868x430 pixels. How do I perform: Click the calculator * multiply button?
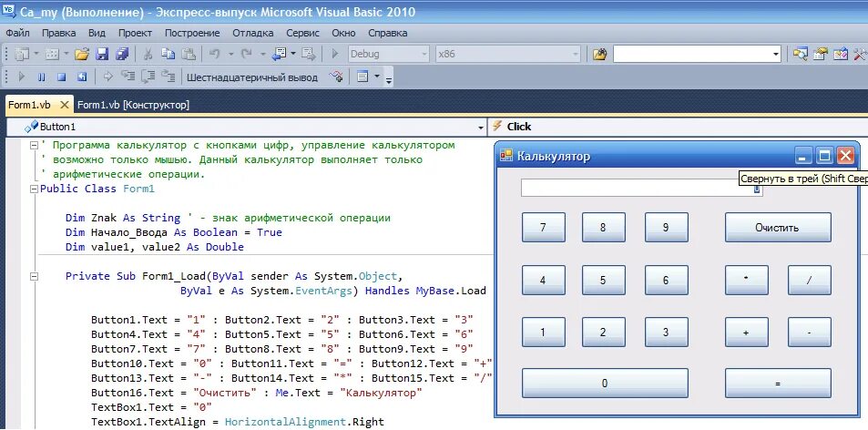[x=747, y=280]
